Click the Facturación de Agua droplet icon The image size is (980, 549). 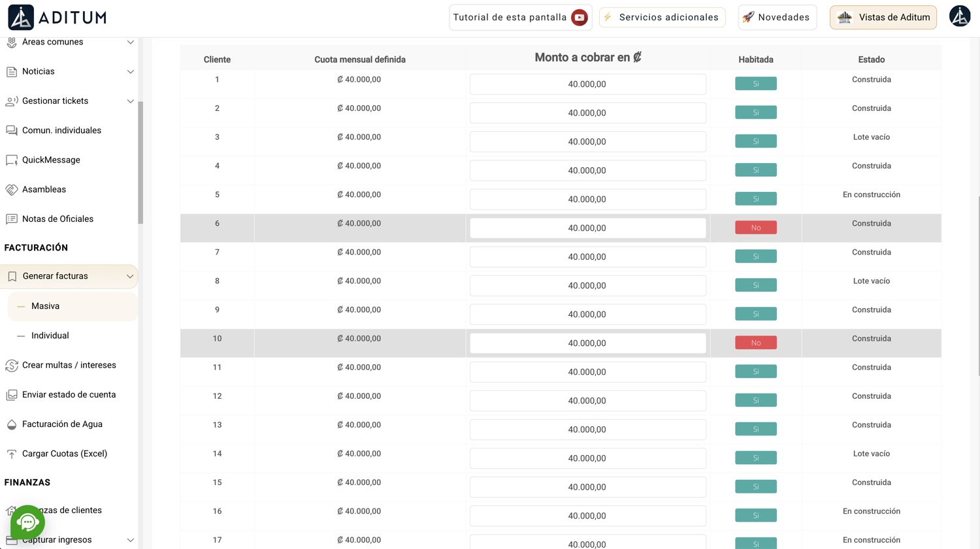coord(12,424)
